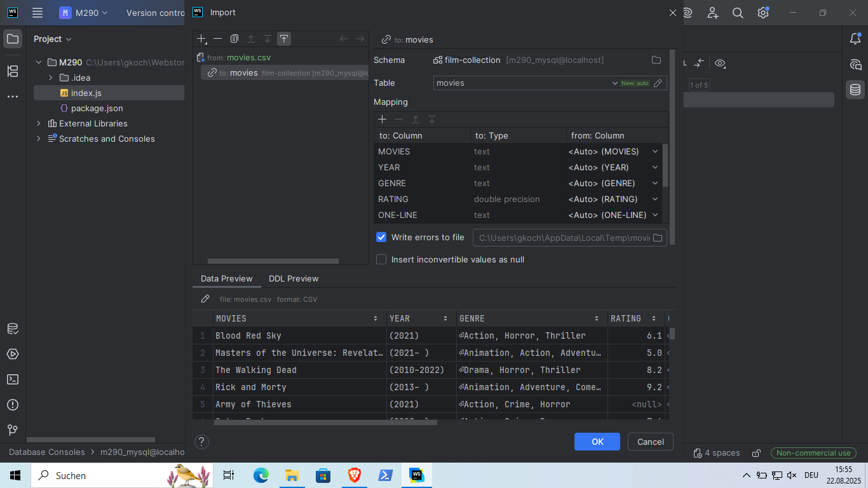The height and width of the screenshot is (488, 868).
Task: Open the Services tool window icon in left sidebar
Action: (x=13, y=329)
